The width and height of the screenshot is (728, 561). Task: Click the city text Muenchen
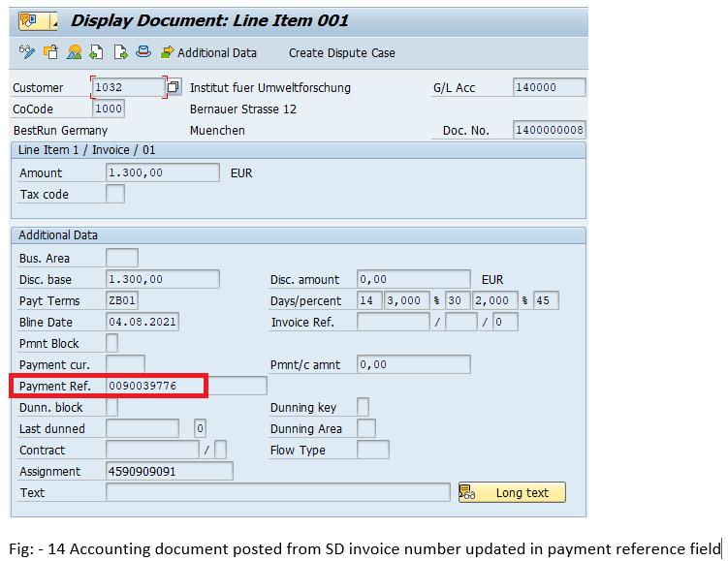pos(217,131)
